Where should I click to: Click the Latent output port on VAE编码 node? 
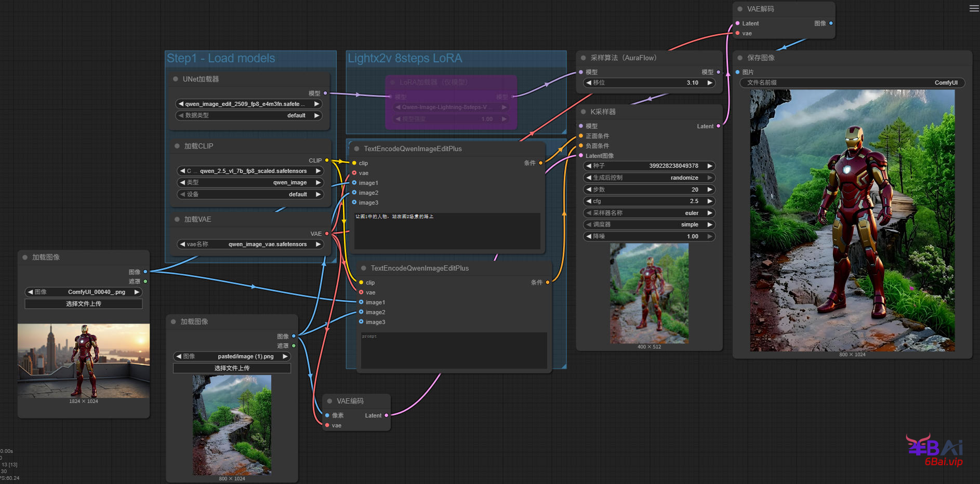point(386,415)
